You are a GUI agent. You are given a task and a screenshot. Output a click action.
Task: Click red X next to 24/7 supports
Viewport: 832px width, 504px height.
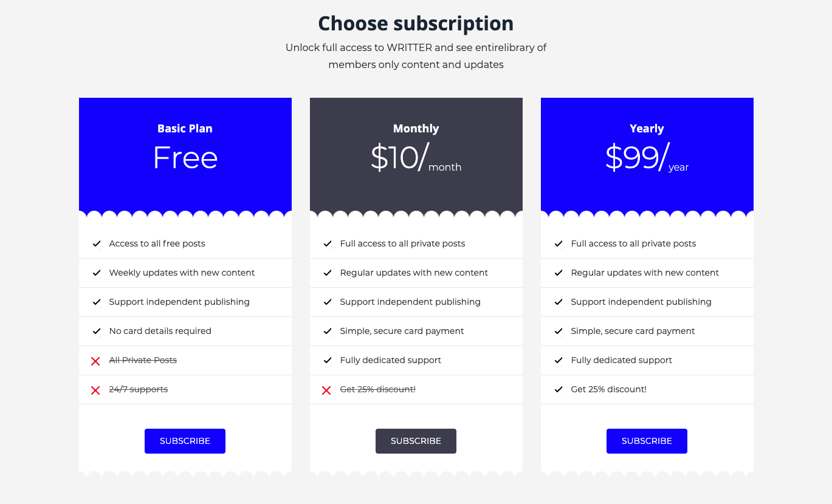[95, 390]
